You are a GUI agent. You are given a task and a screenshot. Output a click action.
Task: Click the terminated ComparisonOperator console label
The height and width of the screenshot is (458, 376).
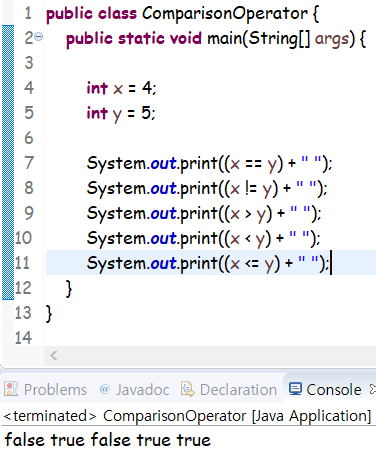pyautogui.click(x=187, y=416)
